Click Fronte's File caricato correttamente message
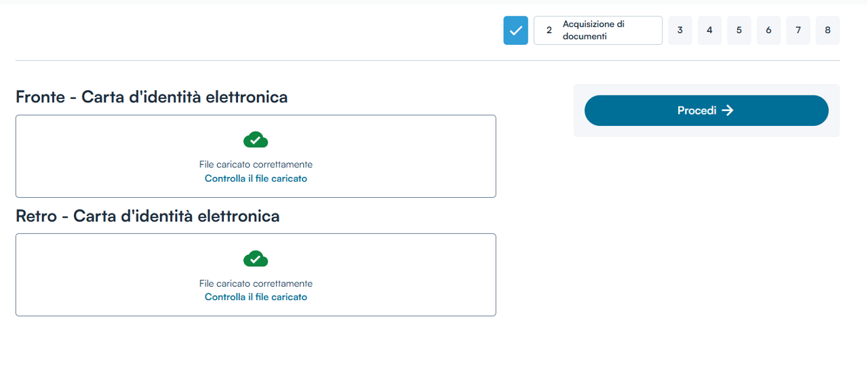Screen dimensions: 868x372 256,165
